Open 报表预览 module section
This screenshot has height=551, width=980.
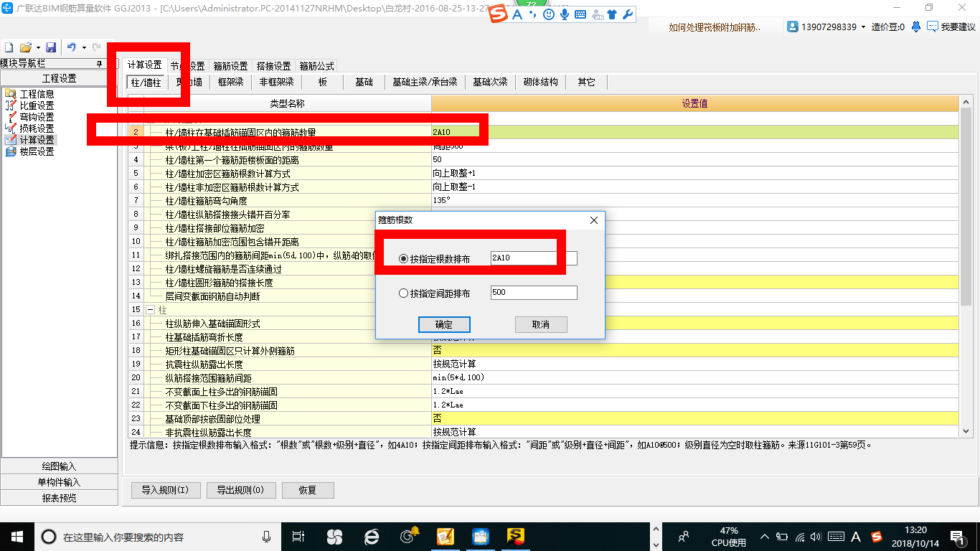click(59, 498)
